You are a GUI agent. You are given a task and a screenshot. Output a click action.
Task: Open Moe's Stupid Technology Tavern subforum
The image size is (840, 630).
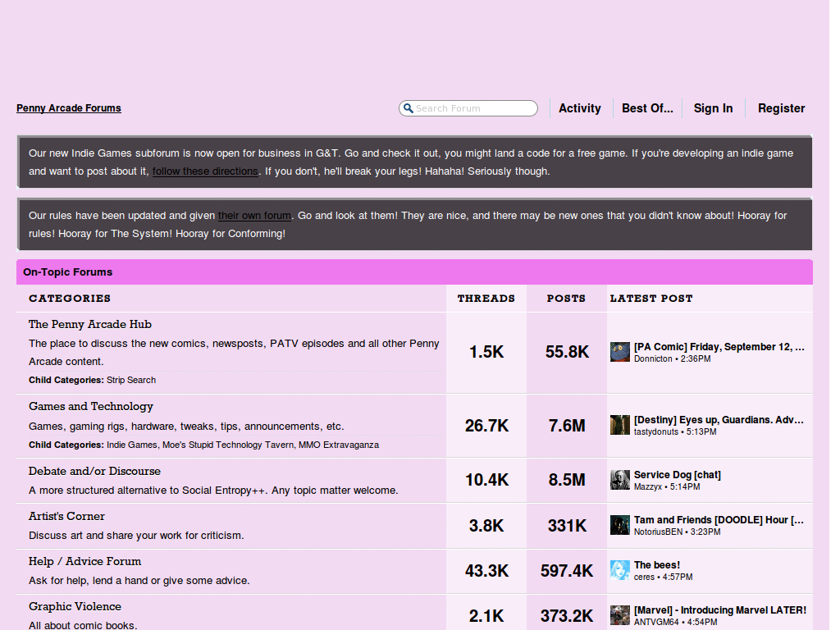point(228,445)
